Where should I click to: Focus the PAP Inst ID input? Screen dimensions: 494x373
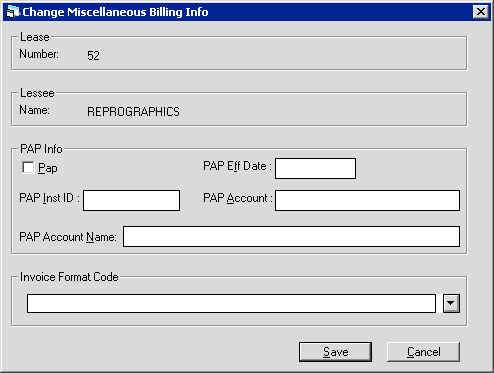[131, 200]
